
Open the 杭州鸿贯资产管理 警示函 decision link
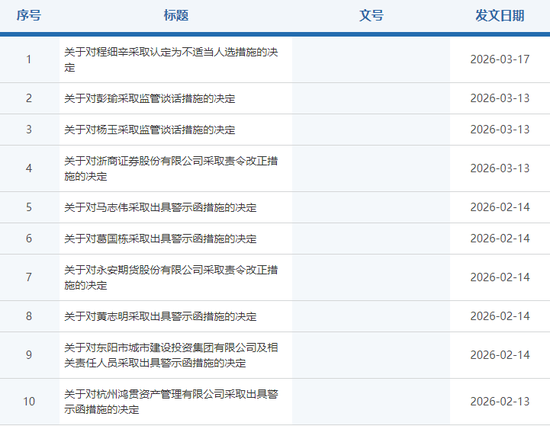(171, 401)
